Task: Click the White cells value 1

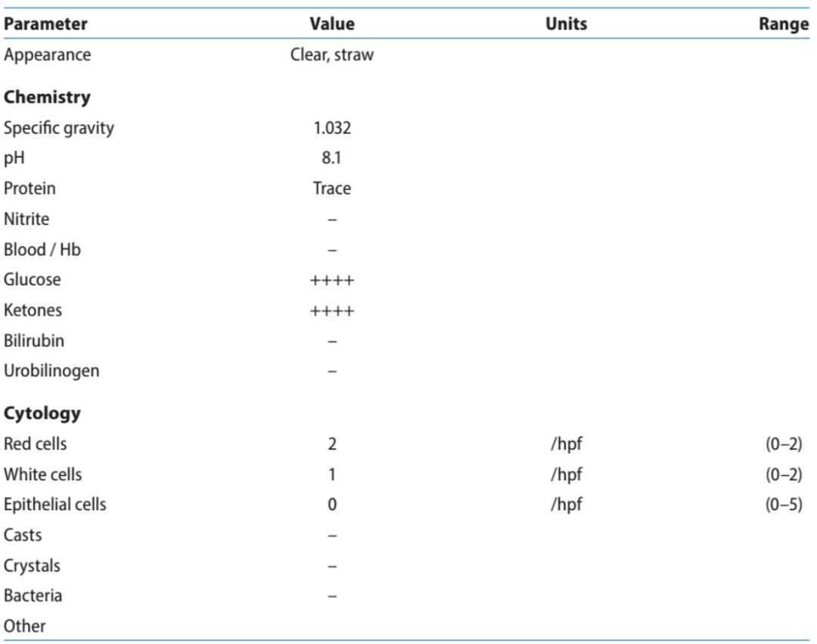Action: [x=332, y=474]
